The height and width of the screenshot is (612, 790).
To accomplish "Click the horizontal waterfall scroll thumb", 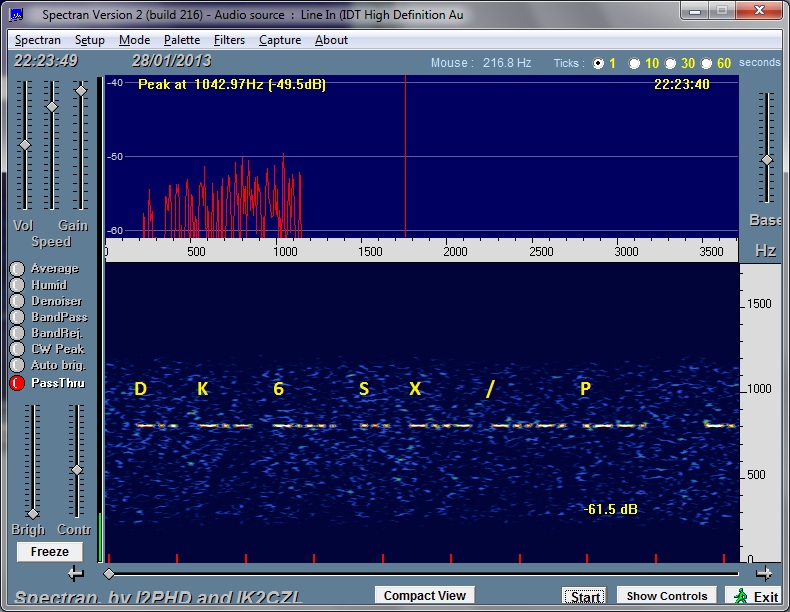I will [x=109, y=574].
